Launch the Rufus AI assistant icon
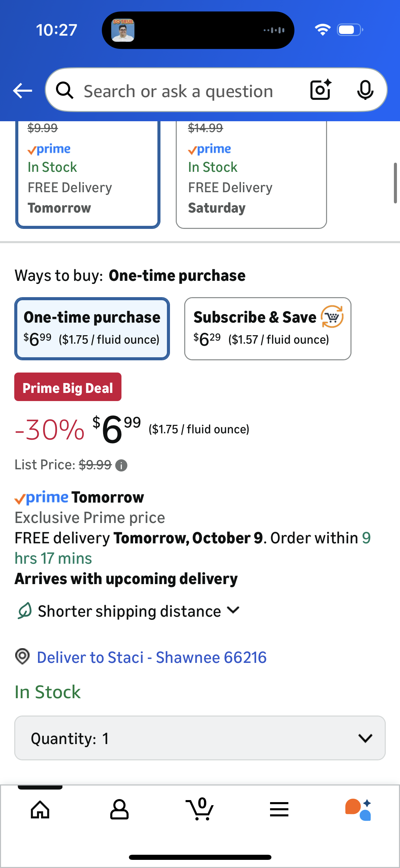The height and width of the screenshot is (868, 400). (x=358, y=810)
